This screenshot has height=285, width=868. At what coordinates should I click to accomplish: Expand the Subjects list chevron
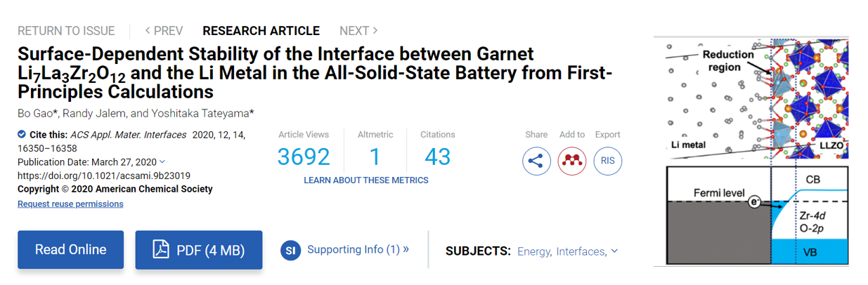tap(614, 251)
